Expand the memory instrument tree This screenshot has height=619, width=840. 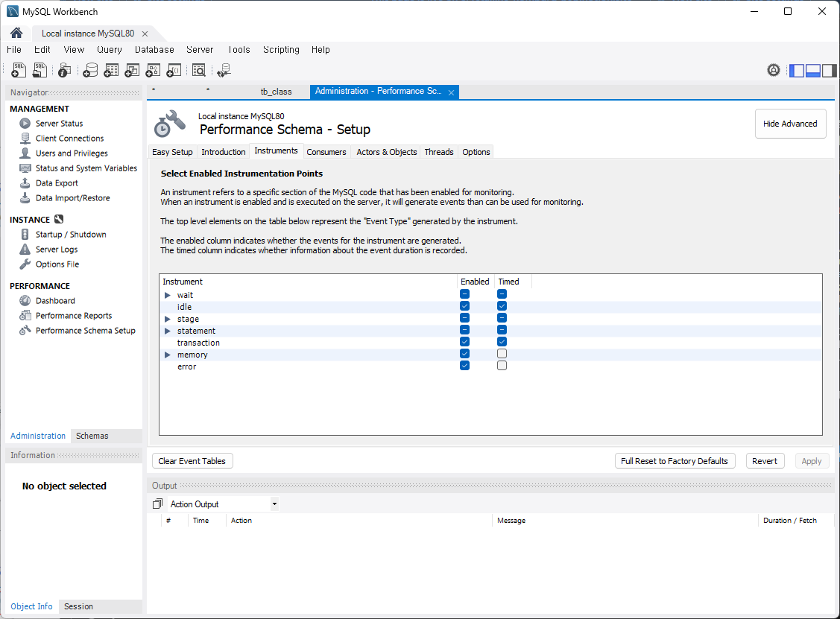pyautogui.click(x=167, y=355)
